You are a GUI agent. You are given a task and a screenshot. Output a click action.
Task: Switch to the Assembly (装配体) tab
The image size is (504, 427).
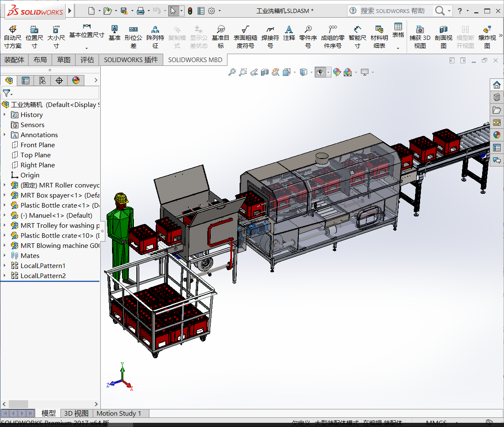coord(14,60)
